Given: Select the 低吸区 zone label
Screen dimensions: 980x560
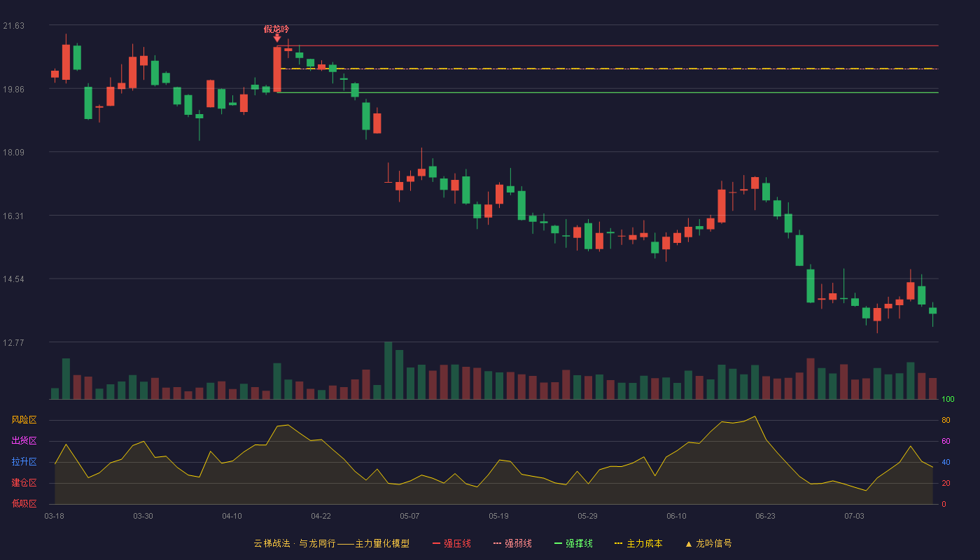Looking at the screenshot, I should click(x=24, y=503).
